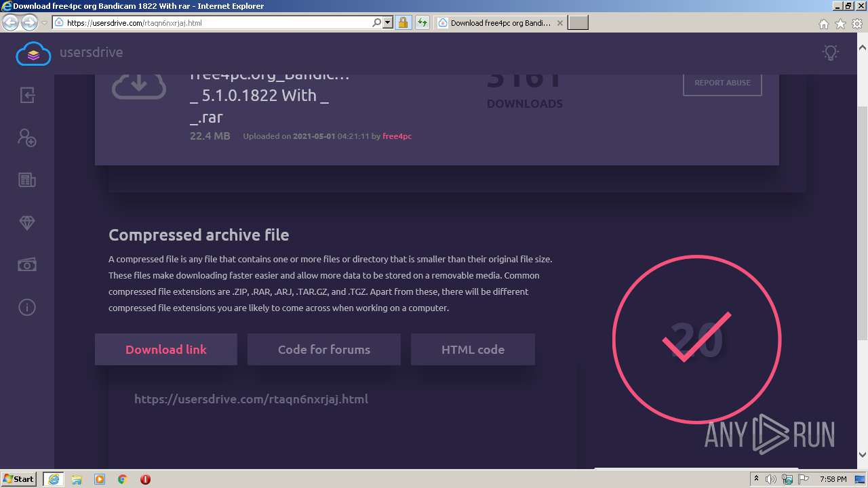Screen dimensions: 868x488
Task: Click the Compressed archive file heading
Action: click(x=199, y=235)
